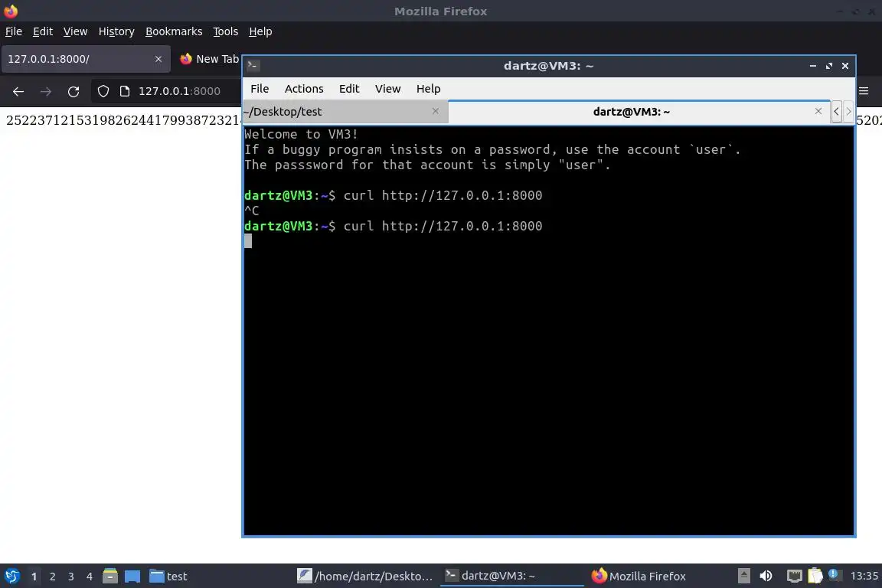Image resolution: width=882 pixels, height=588 pixels.
Task: Click the page info icon beside the URL
Action: 125,91
